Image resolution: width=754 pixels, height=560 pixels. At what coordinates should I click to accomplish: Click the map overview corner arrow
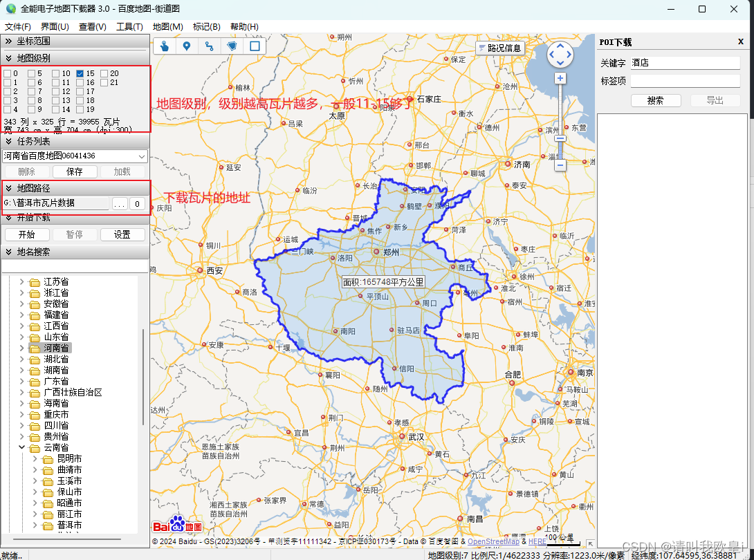point(589,543)
